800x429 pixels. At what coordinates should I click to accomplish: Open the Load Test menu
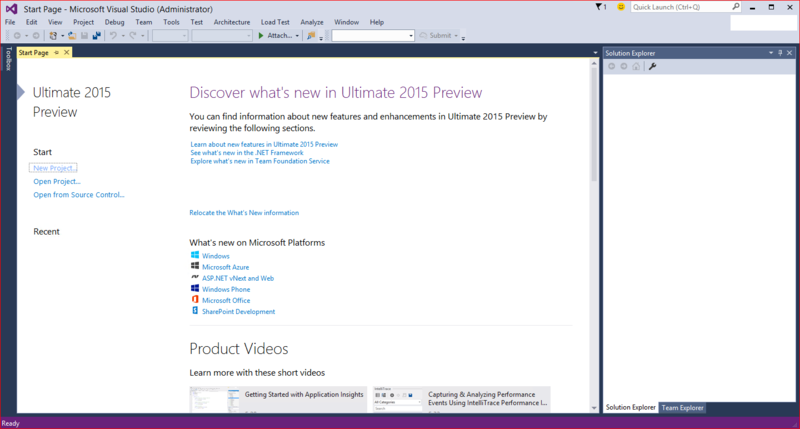click(x=275, y=22)
